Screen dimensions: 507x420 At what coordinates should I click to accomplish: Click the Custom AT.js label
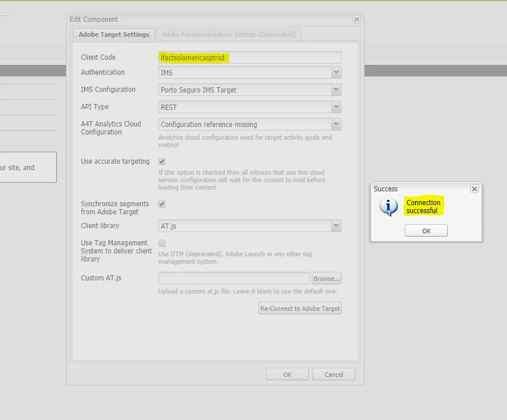[101, 278]
